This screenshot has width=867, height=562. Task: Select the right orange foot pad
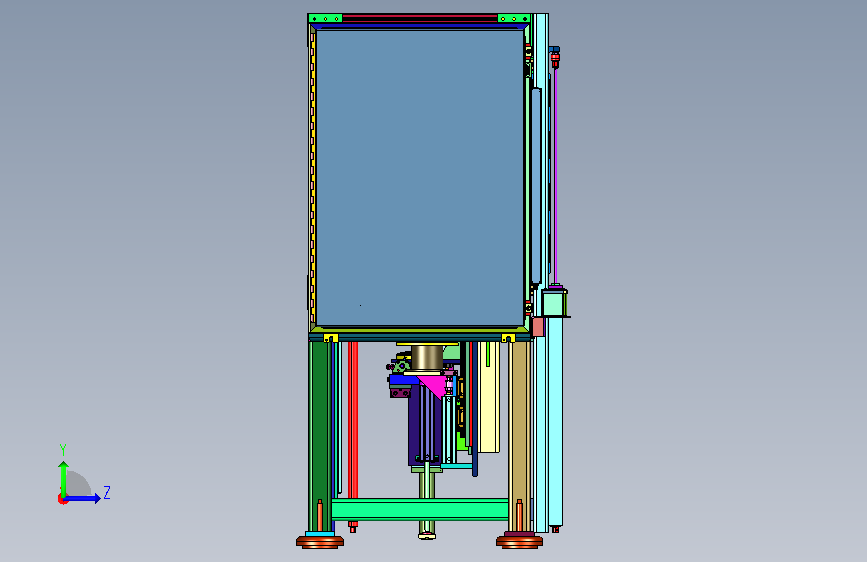[x=519, y=542]
